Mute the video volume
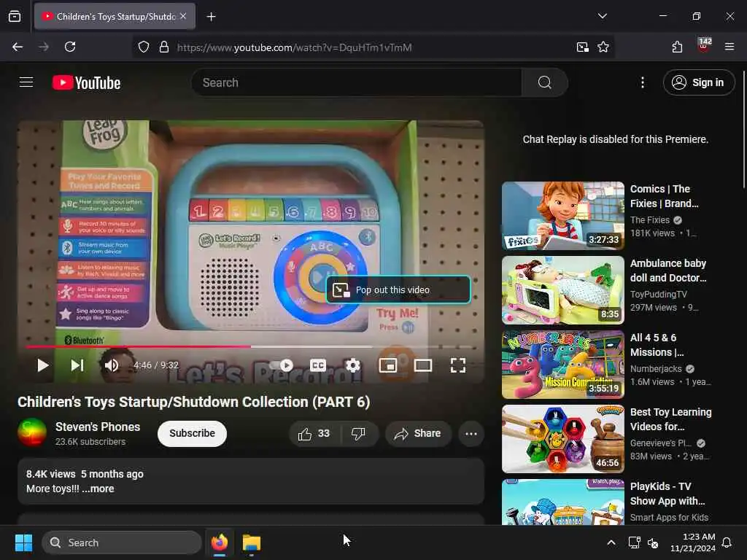 click(x=111, y=365)
